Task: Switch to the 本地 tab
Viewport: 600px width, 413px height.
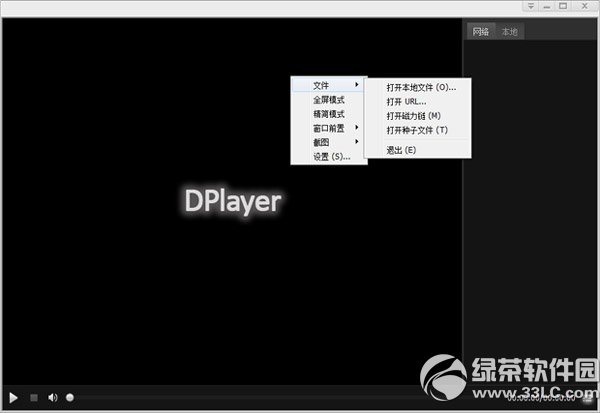Action: coord(509,31)
